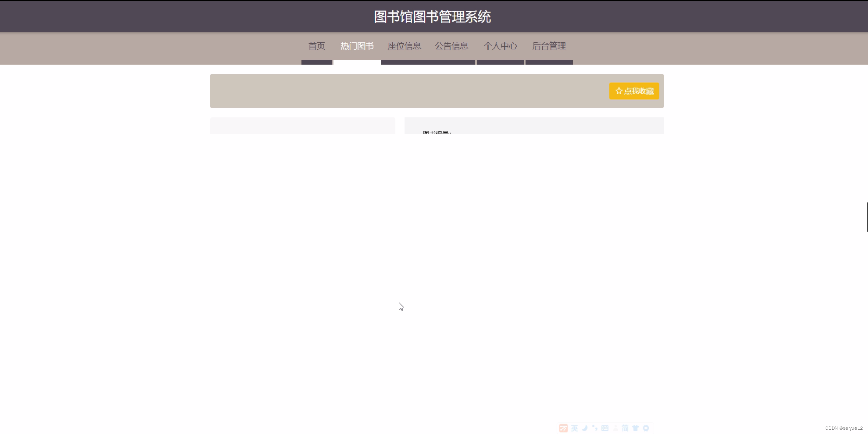Click the user account icon in IME bar

615,428
